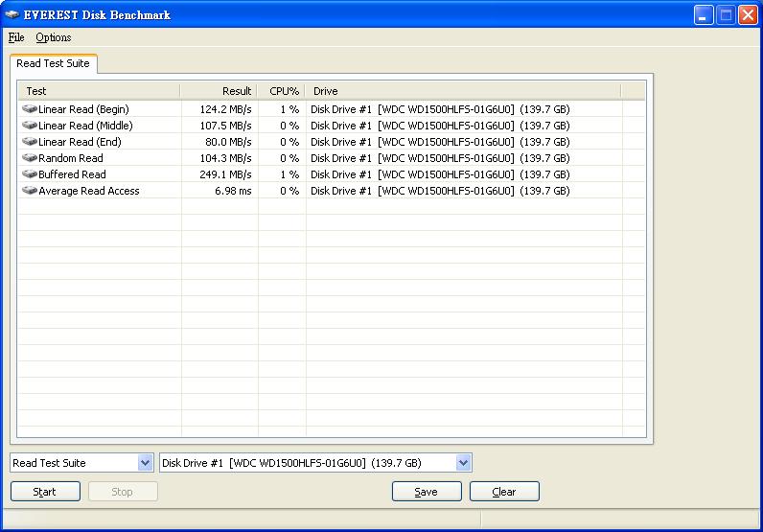Select the Linear Read (End) row
This screenshot has height=532, width=763.
tap(332, 142)
